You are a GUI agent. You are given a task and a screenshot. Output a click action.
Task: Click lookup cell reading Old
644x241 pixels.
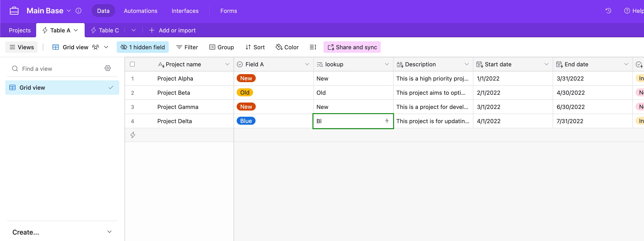click(353, 93)
